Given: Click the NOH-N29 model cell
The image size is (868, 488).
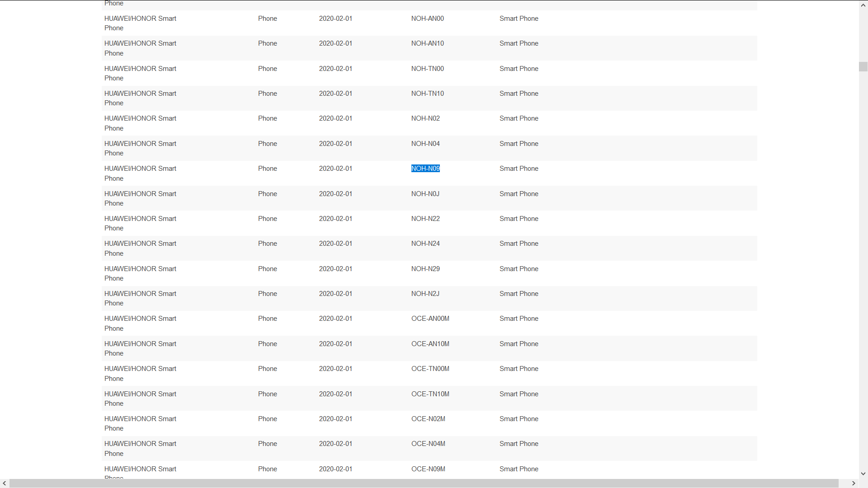Looking at the screenshot, I should (425, 269).
